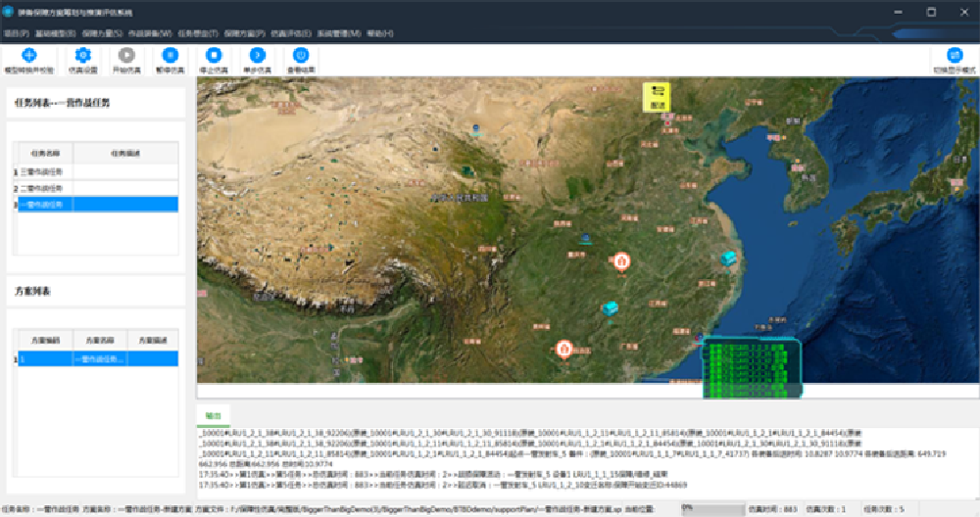Open the 系统管理(M) menu

[339, 33]
